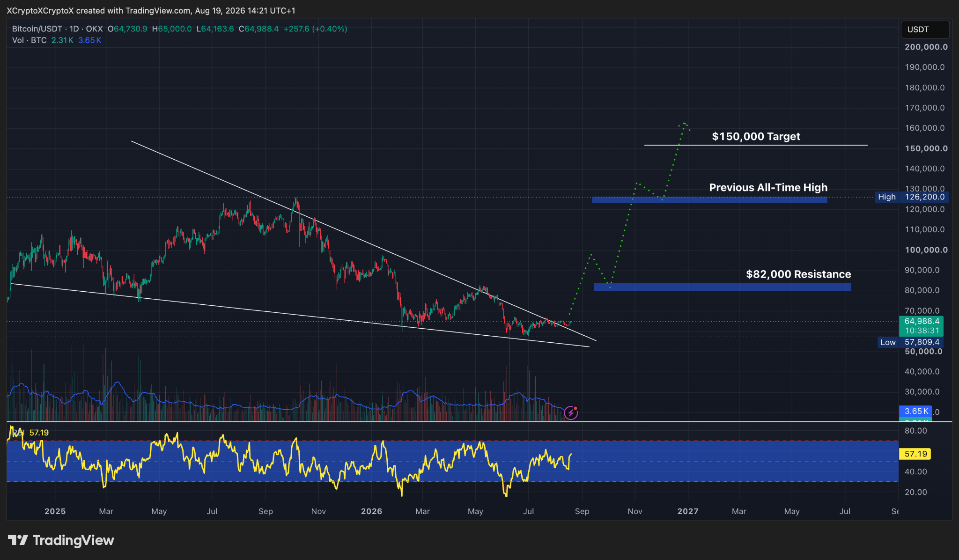Screen dimensions: 959x560
Task: Click the Sep label between 2026 and 2027
Action: coord(582,511)
